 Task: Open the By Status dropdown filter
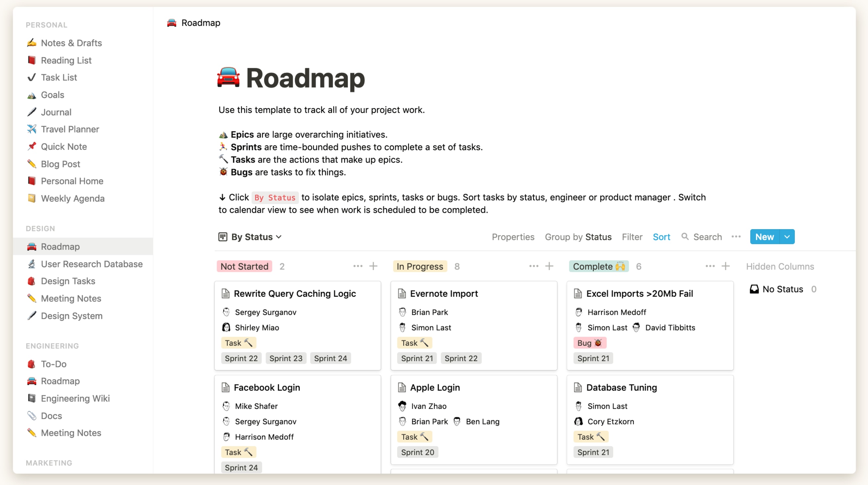click(x=250, y=237)
